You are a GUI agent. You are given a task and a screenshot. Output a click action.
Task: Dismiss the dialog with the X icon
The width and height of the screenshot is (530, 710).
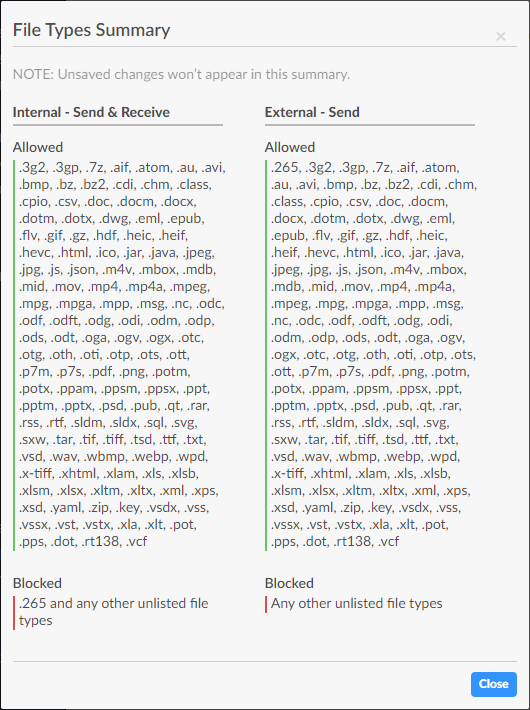click(x=501, y=36)
